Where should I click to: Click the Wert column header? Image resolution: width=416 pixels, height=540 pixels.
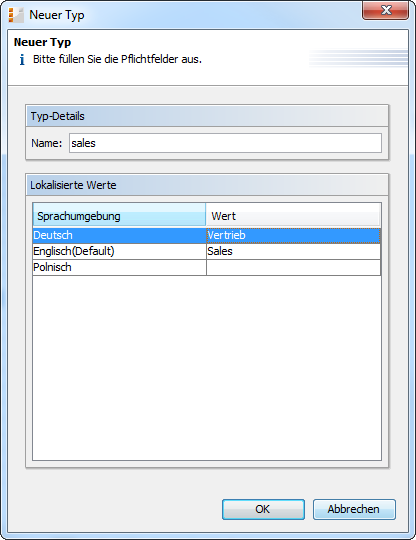coord(293,216)
